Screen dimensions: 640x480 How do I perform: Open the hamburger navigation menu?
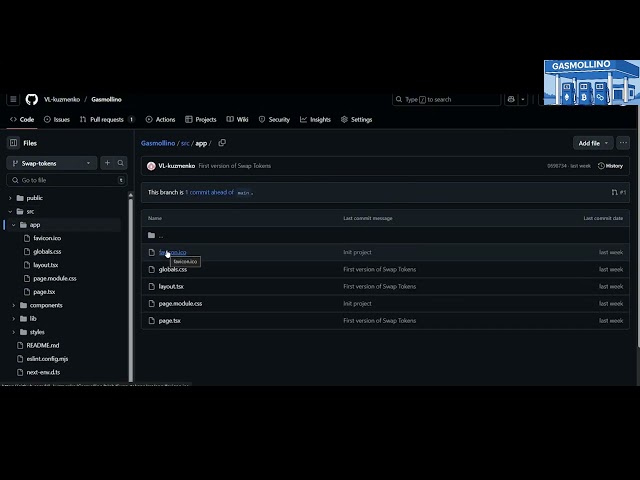(13, 99)
